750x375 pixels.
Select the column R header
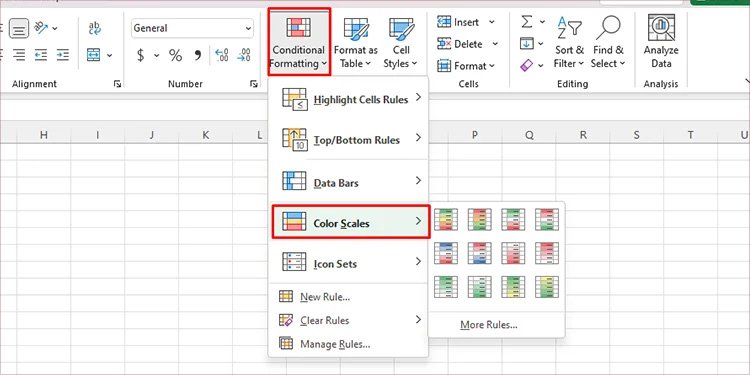click(x=583, y=135)
